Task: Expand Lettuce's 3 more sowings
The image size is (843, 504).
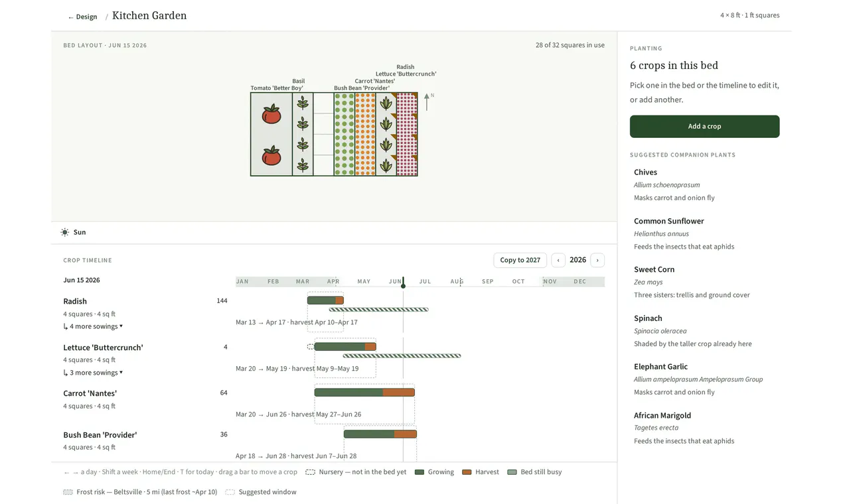Action: 93,373
